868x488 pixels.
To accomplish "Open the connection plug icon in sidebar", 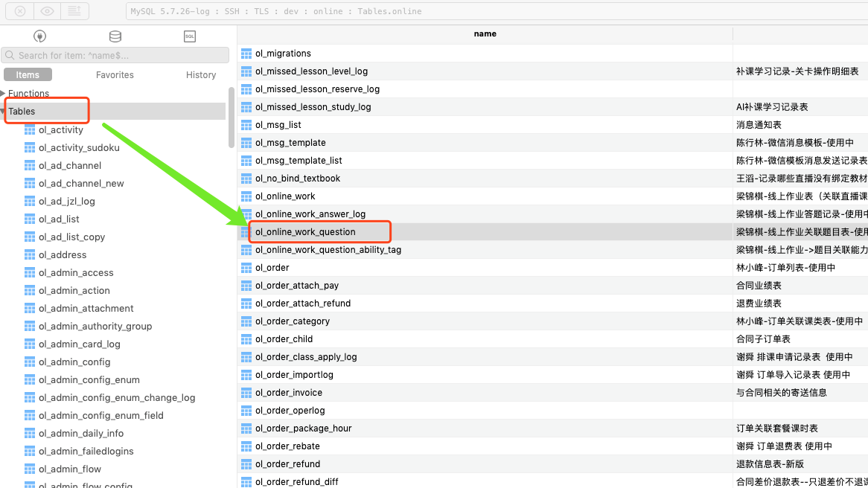I will pos(40,36).
